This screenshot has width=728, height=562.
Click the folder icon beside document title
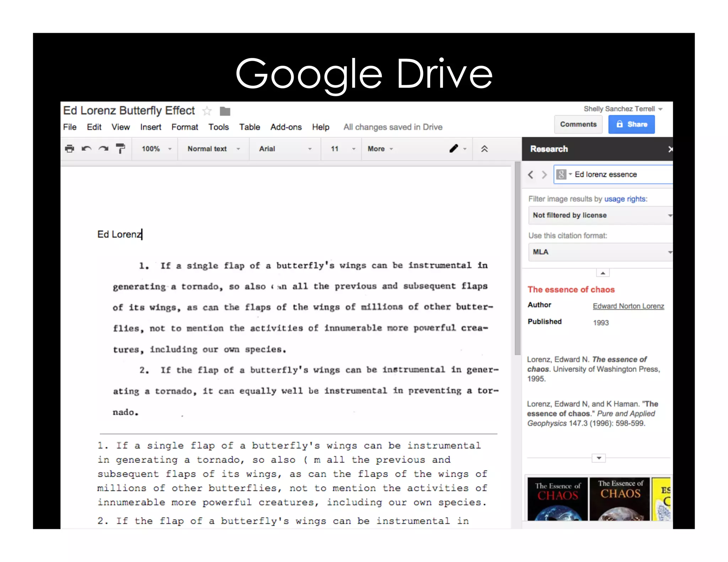point(225,111)
